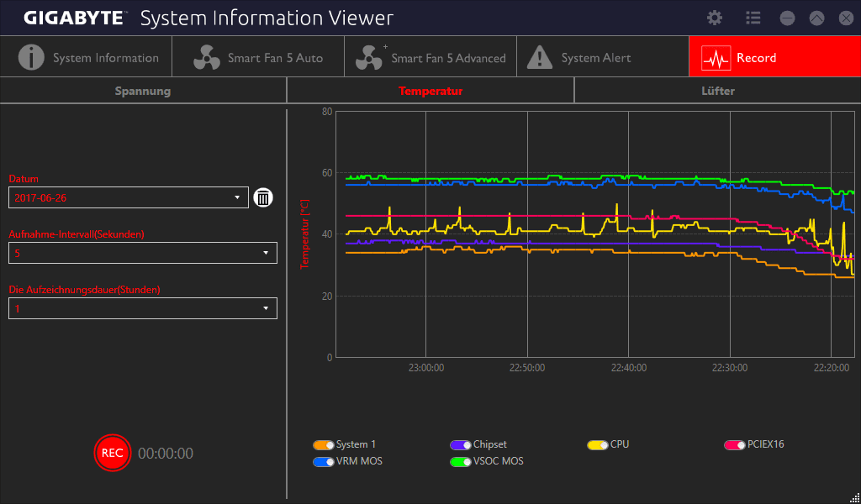The height and width of the screenshot is (504, 861).
Task: Click the Smart Fan 5 Auto fan icon
Action: [207, 58]
